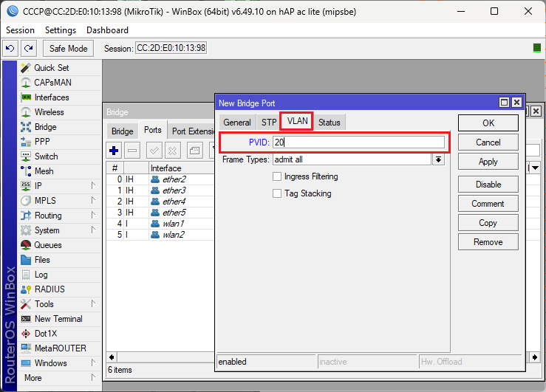Screen dimensions: 546x392
Task: Click scroll left arrow in Bridge list
Action: [x=112, y=357]
